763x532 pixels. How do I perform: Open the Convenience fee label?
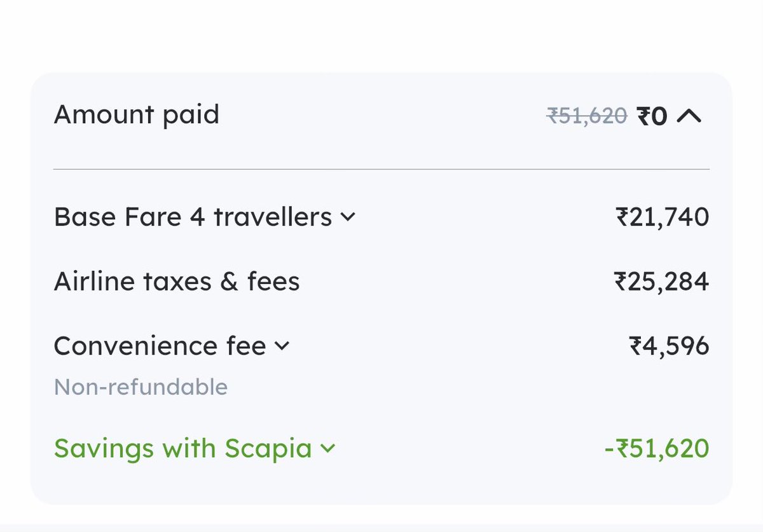click(160, 346)
